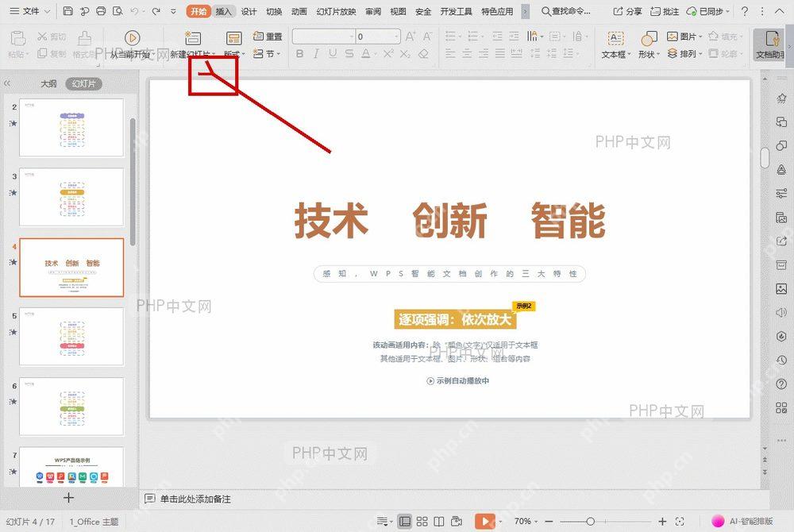Click the clear formatting eraser icon

click(x=423, y=53)
